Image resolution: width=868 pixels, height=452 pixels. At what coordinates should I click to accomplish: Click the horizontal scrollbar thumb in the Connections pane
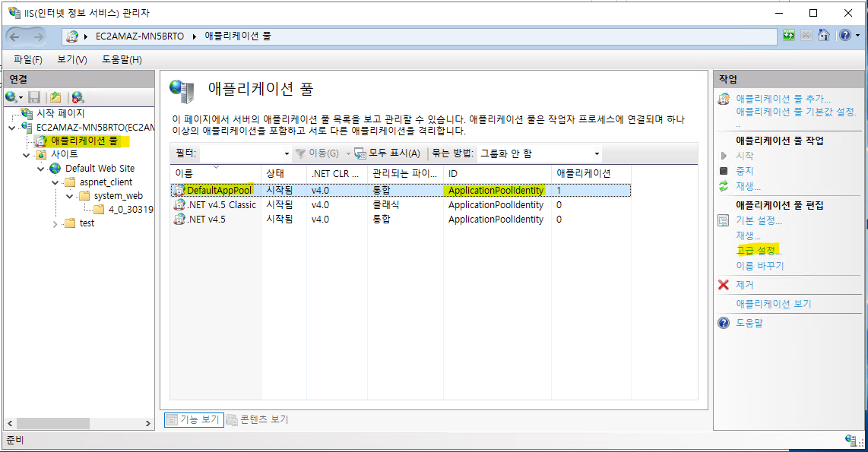[x=53, y=423]
